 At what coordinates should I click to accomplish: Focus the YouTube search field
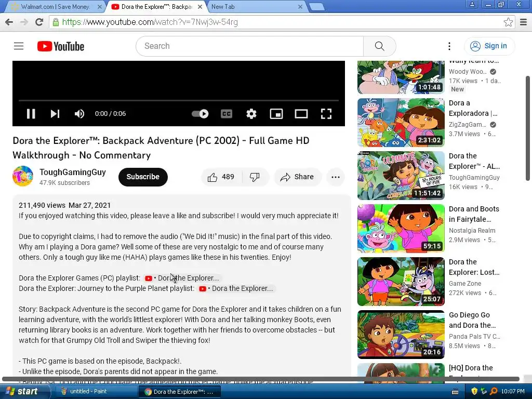tap(250, 46)
